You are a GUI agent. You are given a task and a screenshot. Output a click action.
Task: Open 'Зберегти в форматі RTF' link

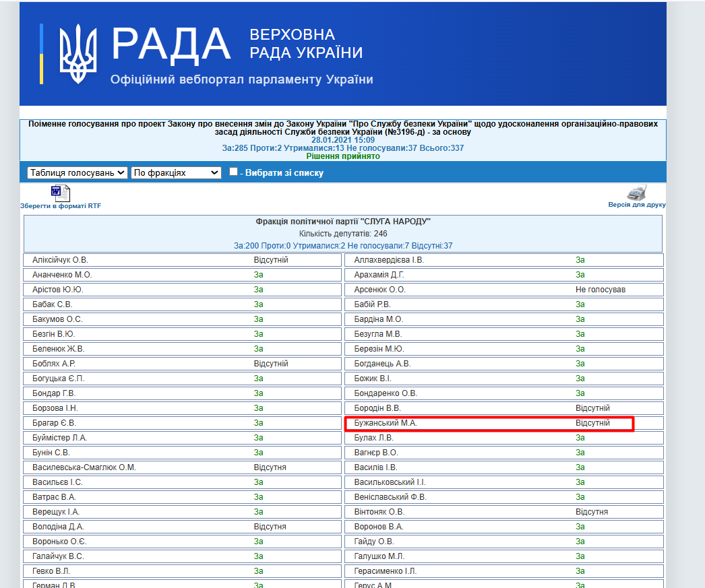coord(61,205)
